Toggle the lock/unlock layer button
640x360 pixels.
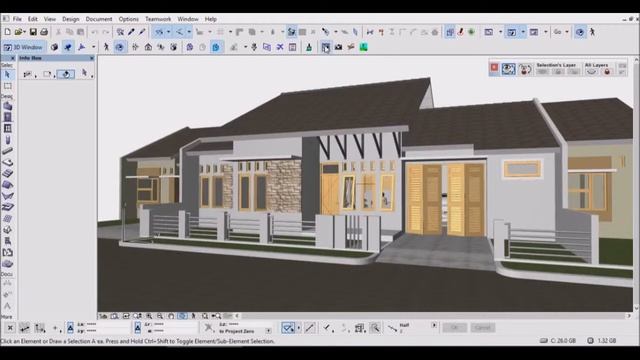525,69
